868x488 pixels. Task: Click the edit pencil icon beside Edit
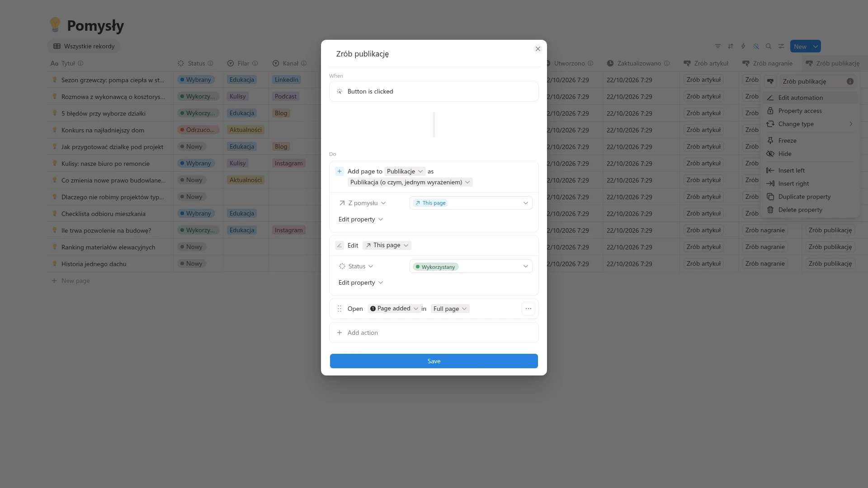(x=340, y=245)
